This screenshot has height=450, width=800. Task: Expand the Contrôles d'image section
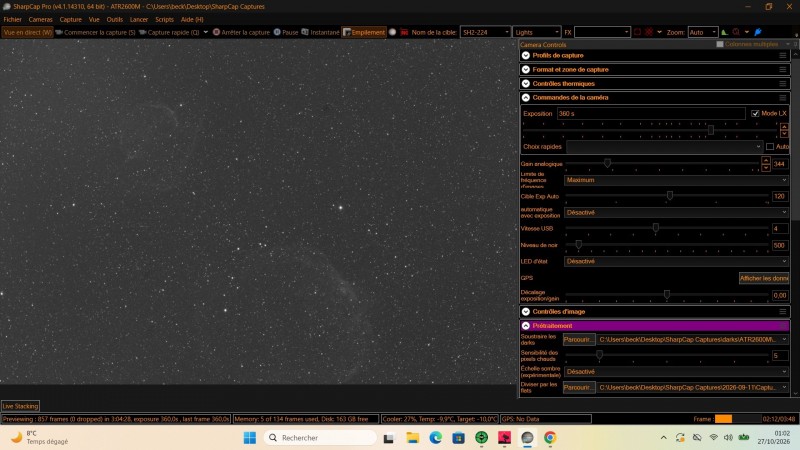526,311
